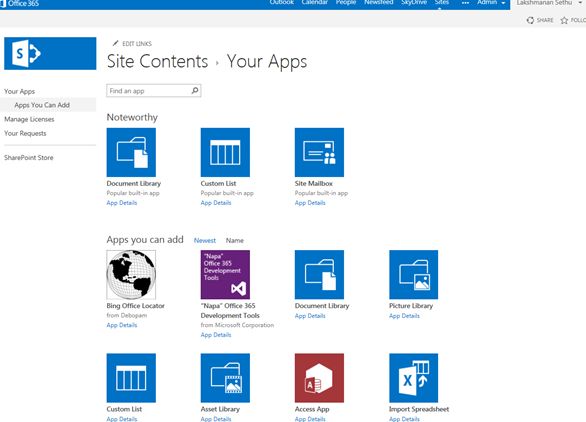Add the Custom List tile in bottom row
The width and height of the screenshot is (586, 422).
[131, 378]
